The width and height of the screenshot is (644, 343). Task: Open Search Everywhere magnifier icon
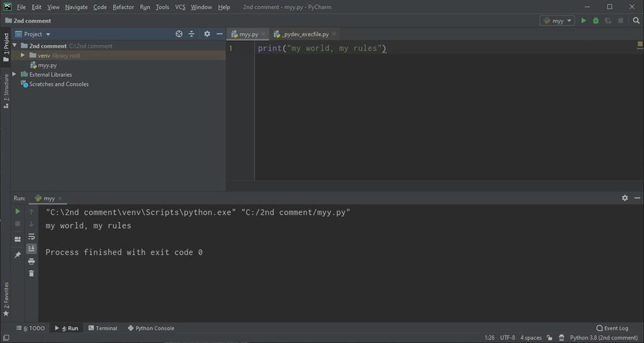tap(636, 21)
